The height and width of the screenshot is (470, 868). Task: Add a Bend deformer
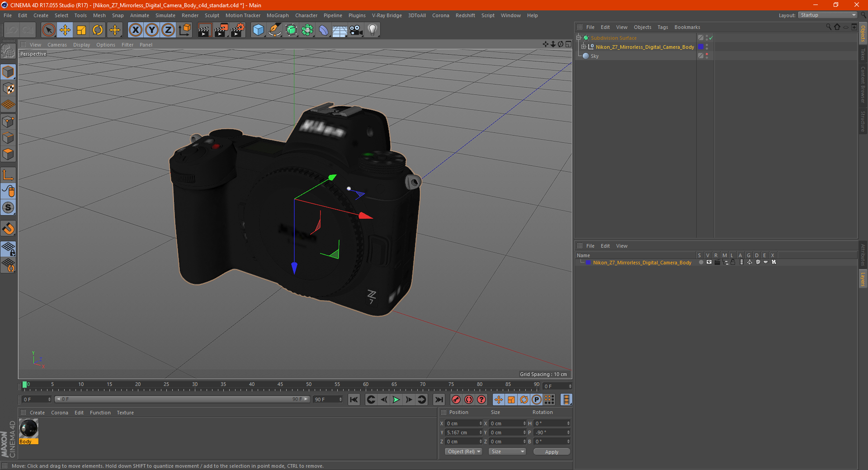[x=324, y=30]
